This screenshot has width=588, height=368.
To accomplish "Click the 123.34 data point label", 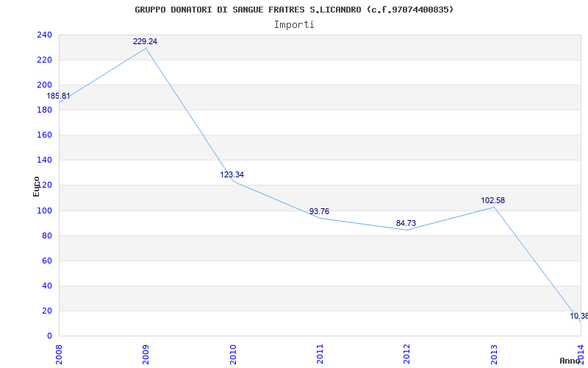I will click(x=232, y=174).
